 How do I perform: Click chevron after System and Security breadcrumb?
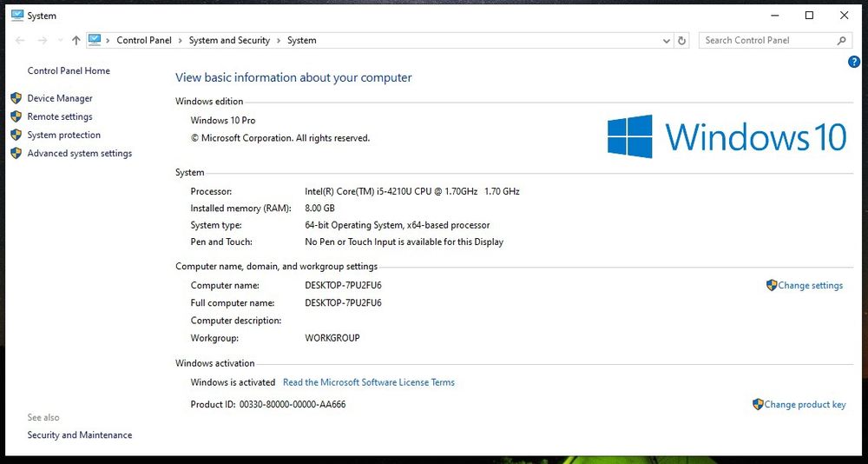click(279, 41)
